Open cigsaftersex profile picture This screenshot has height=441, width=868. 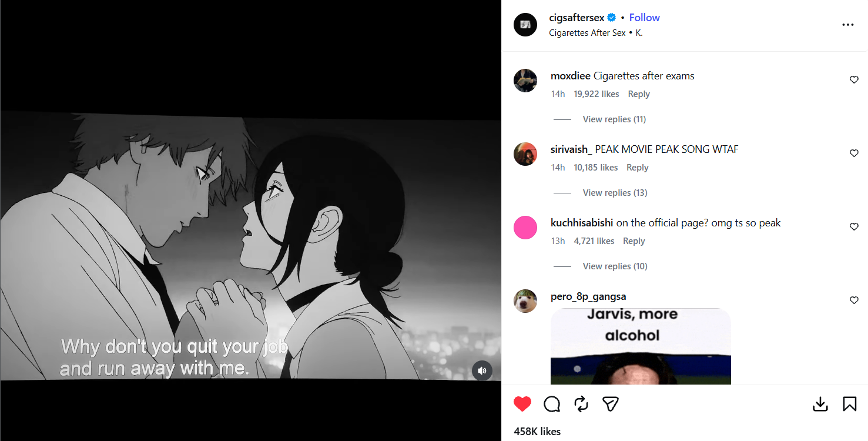coord(525,25)
